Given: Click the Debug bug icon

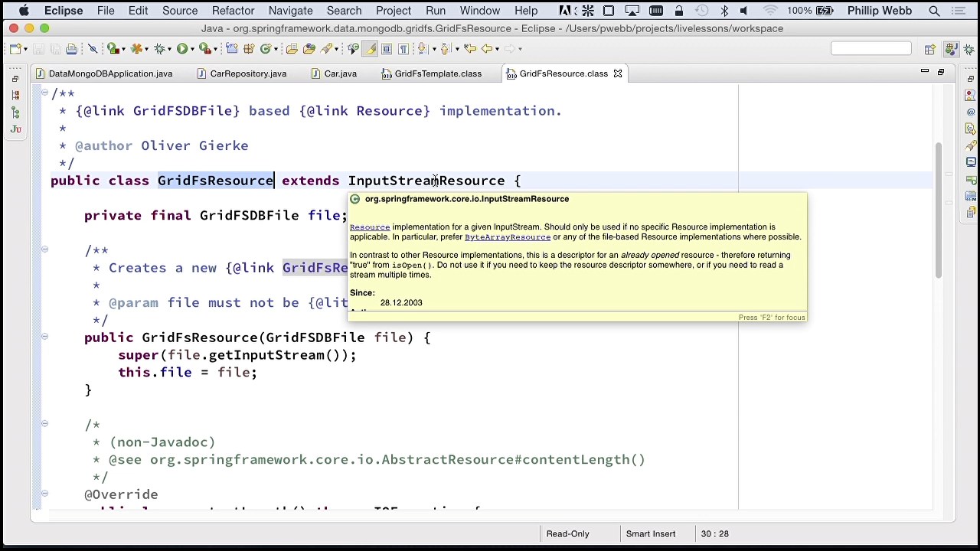Looking at the screenshot, I should coord(158,49).
